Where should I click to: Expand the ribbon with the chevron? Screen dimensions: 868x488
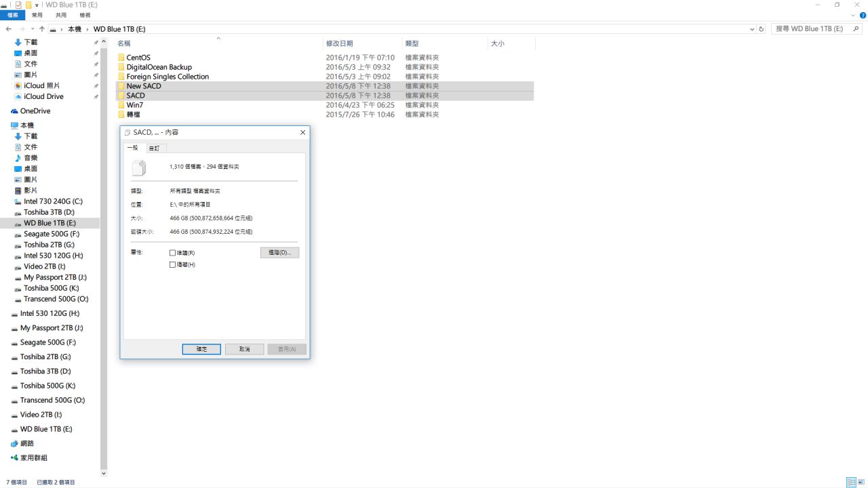(854, 15)
